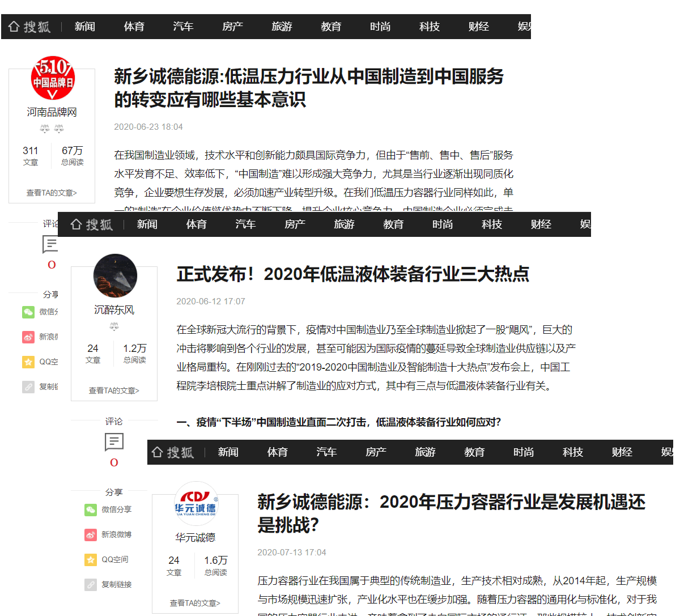Click date 2020-06-23 18:04
Image resolution: width=680 pixels, height=616 pixels.
click(x=148, y=127)
